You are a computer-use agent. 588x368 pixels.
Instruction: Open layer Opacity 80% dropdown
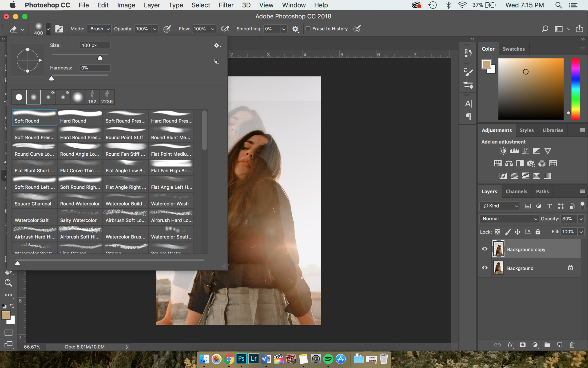[581, 219]
